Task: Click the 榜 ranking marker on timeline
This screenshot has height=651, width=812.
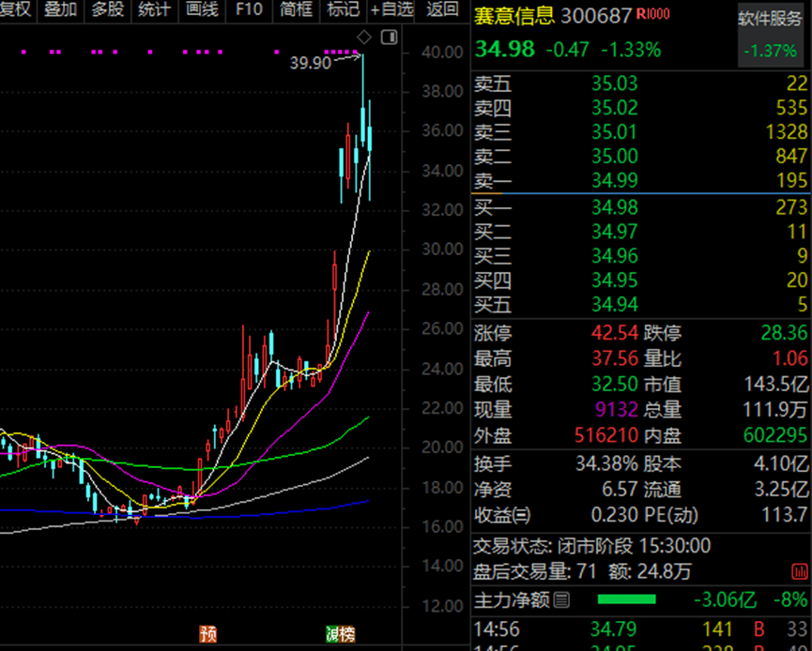Action: click(347, 634)
